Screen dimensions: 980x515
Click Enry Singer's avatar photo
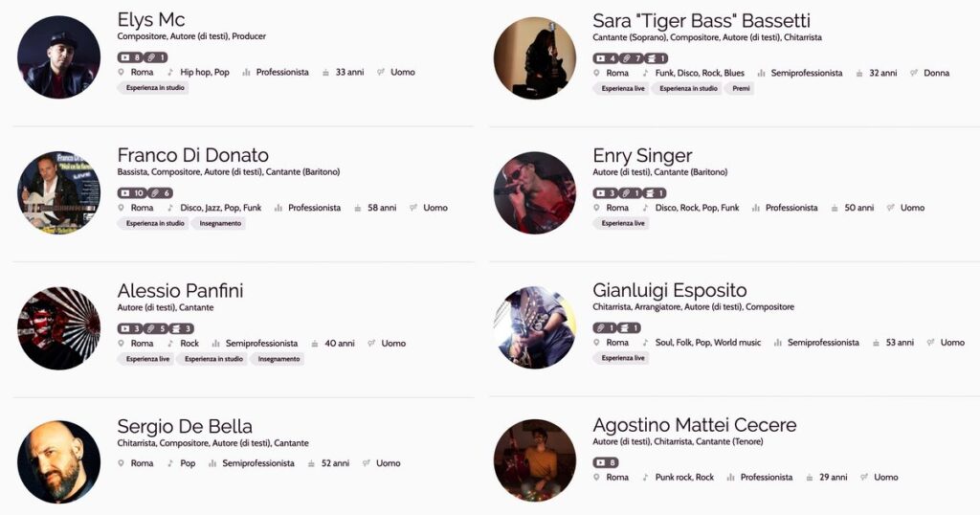point(535,192)
